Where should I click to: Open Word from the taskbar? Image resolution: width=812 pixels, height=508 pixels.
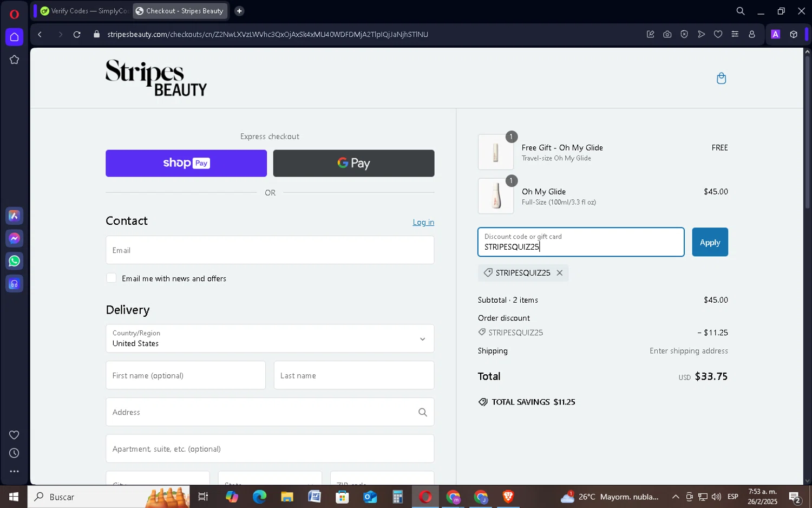tap(315, 497)
